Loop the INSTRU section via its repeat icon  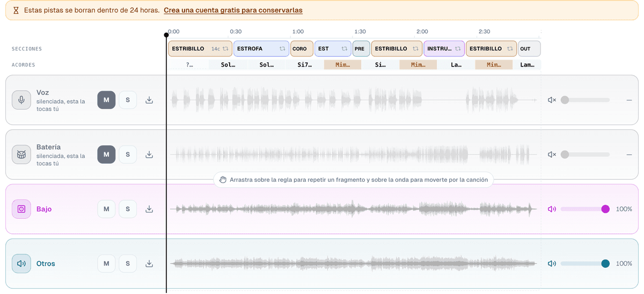[x=458, y=49]
